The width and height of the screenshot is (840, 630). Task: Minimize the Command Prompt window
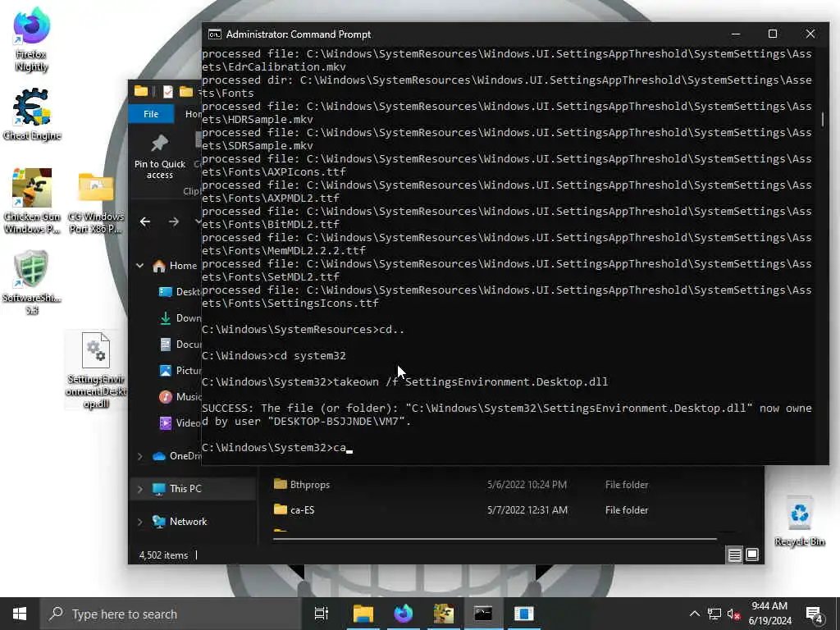click(x=736, y=34)
